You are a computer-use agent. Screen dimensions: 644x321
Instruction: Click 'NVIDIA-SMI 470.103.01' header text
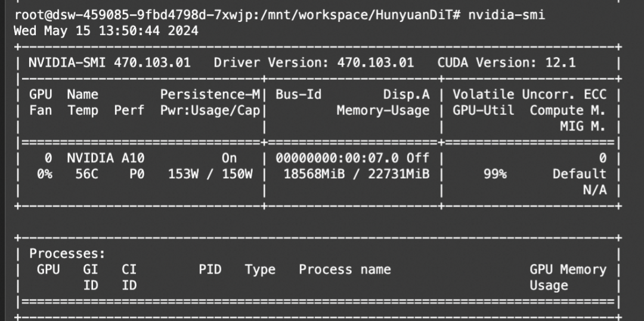(110, 63)
